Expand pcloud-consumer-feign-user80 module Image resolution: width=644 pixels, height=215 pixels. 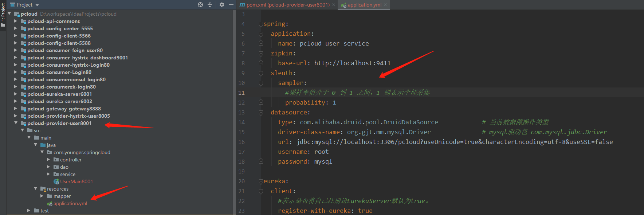click(x=16, y=50)
